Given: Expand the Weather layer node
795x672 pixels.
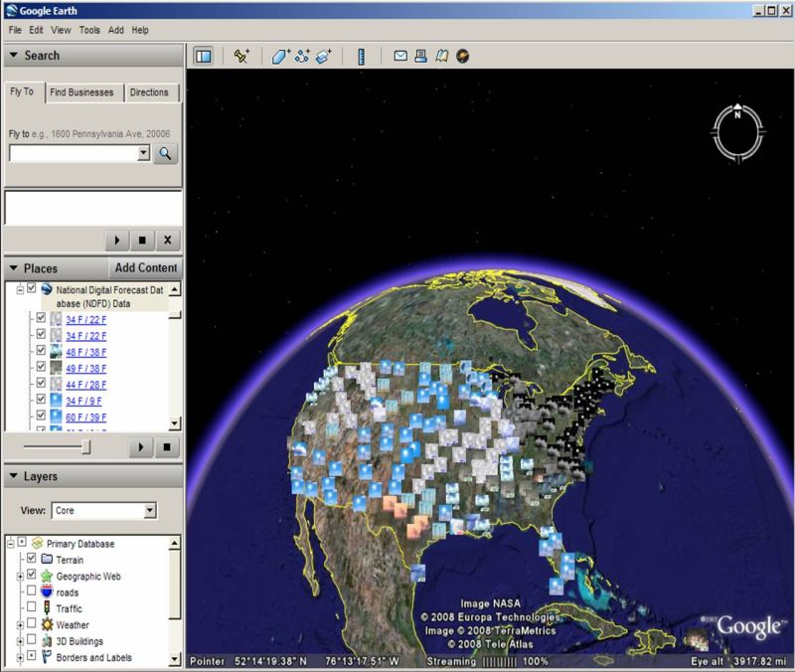Looking at the screenshot, I should pyautogui.click(x=20, y=625).
